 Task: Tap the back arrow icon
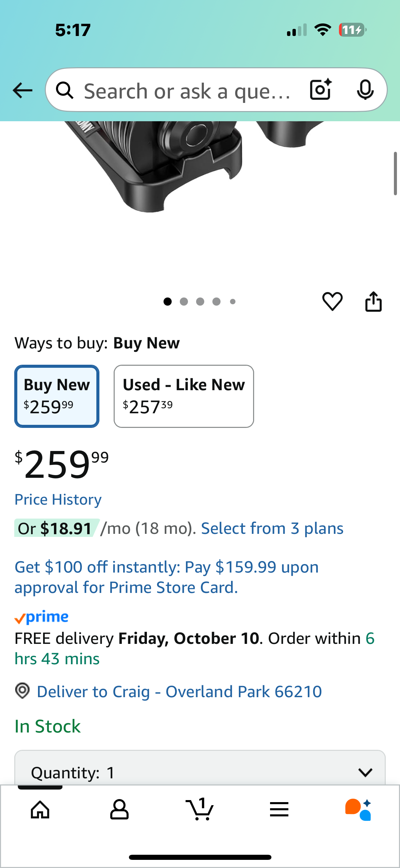(22, 90)
